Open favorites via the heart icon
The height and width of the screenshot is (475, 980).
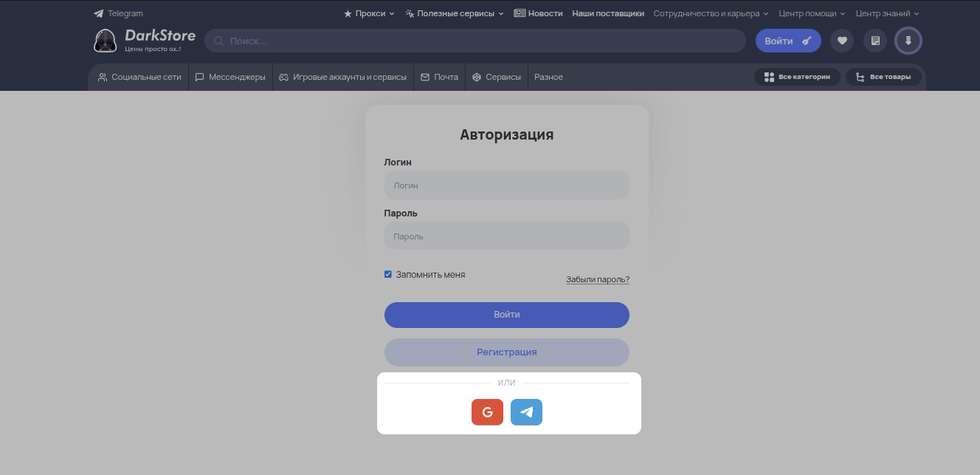841,41
